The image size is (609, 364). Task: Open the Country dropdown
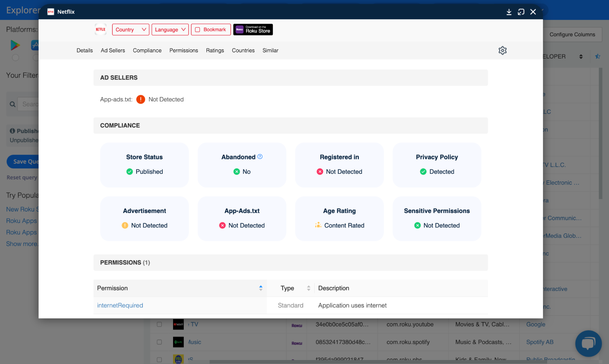point(130,30)
